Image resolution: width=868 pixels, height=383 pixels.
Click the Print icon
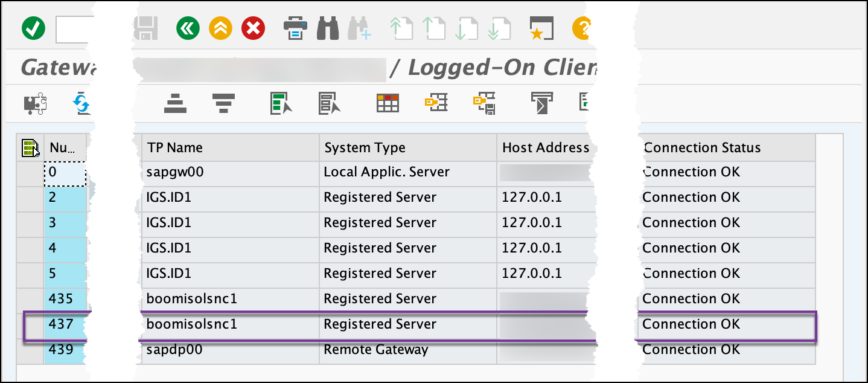point(295,28)
